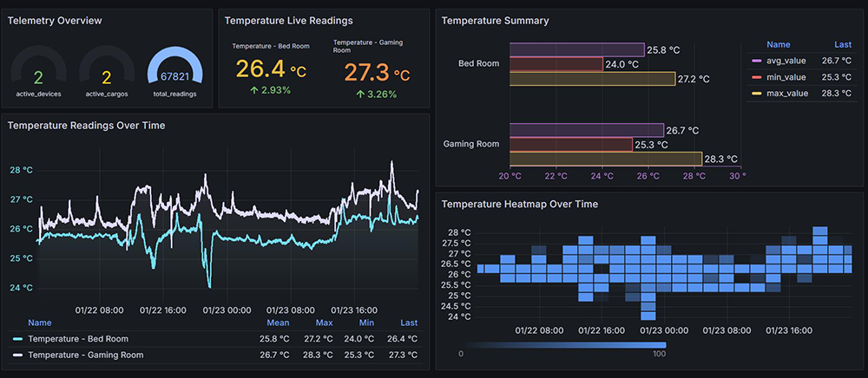The width and height of the screenshot is (868, 378).
Task: Click the Temperature Heatmap Over Time title
Action: tap(520, 205)
